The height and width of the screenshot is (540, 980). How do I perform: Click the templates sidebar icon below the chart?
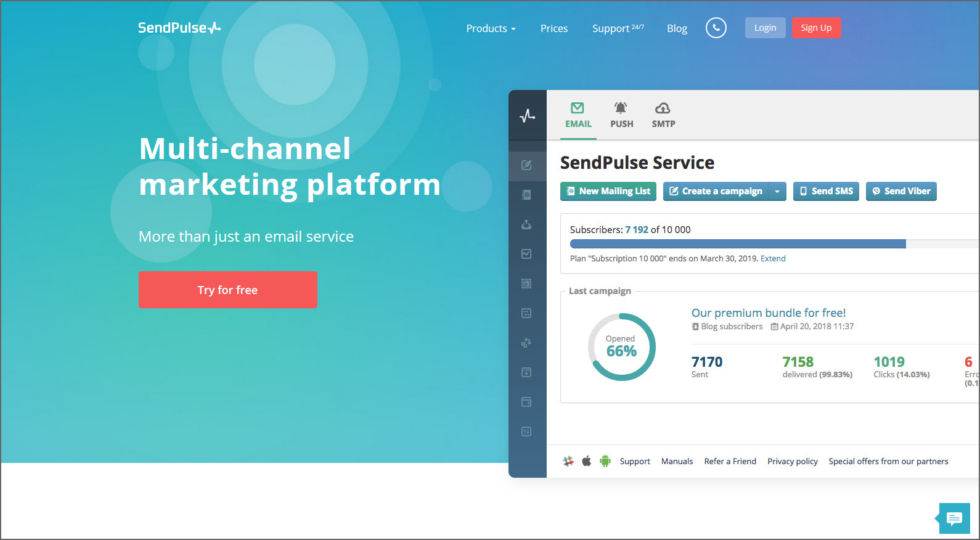tap(526, 284)
